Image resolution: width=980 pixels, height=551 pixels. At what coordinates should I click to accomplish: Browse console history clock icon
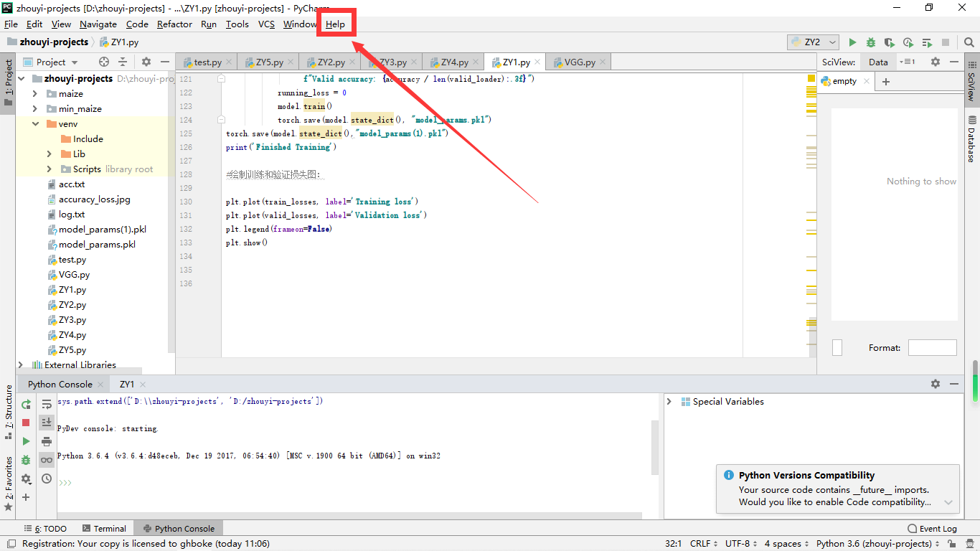(47, 479)
